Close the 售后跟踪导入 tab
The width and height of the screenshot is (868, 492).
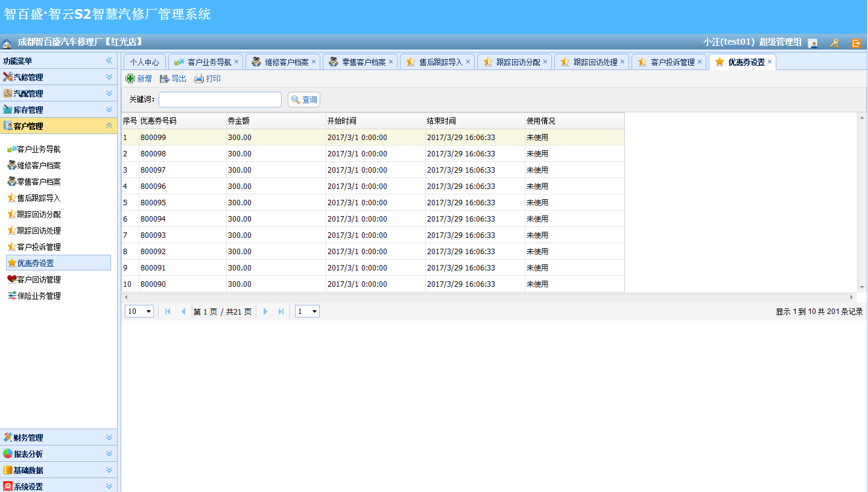[468, 62]
